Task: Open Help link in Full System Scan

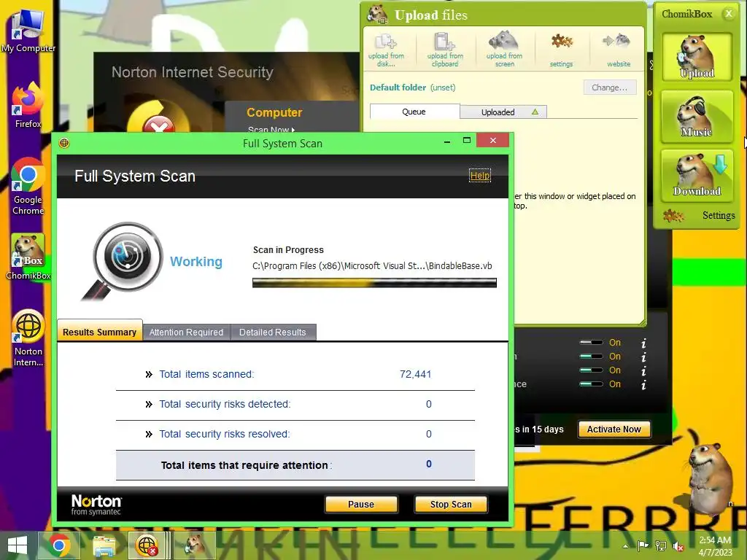Action: click(480, 176)
